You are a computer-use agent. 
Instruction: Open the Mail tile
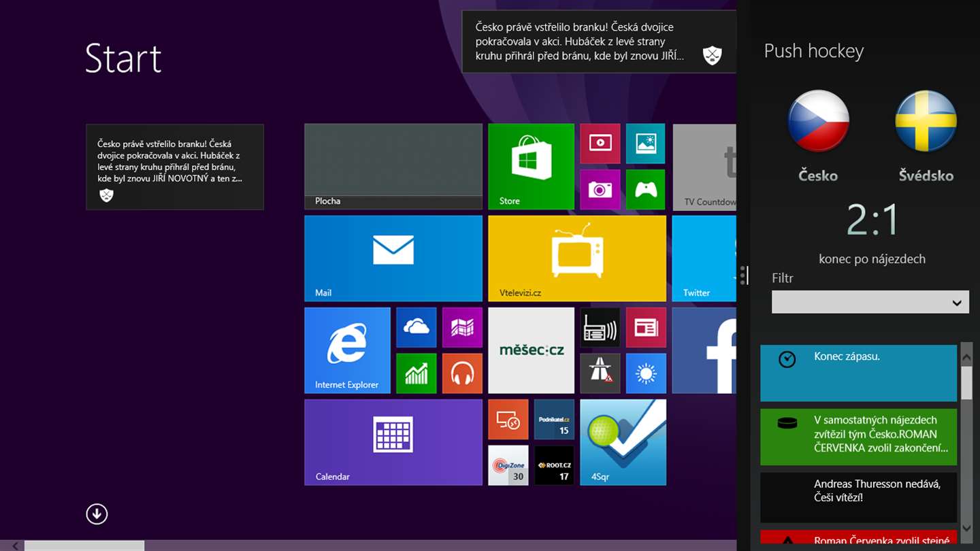click(393, 258)
